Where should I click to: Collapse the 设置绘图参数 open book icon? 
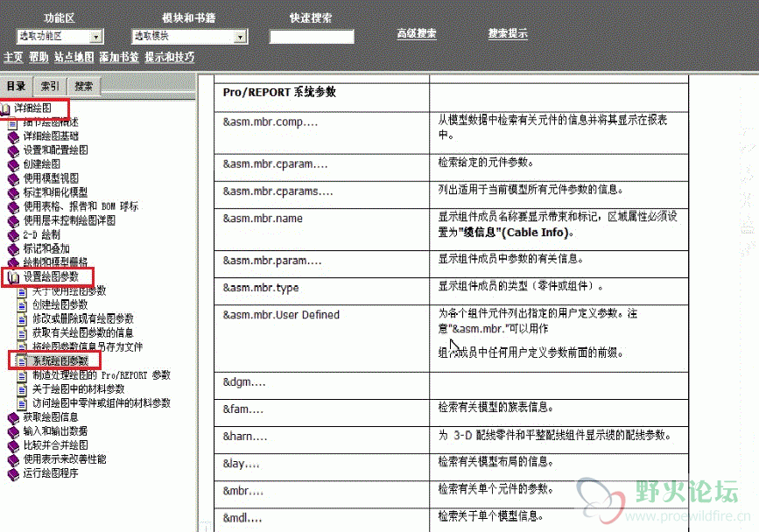point(13,277)
